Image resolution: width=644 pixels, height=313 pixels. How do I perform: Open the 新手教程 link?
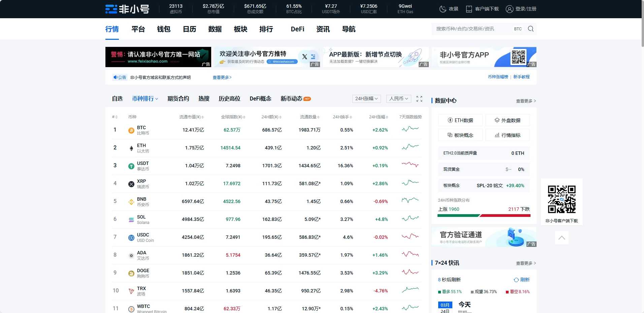pyautogui.click(x=521, y=77)
